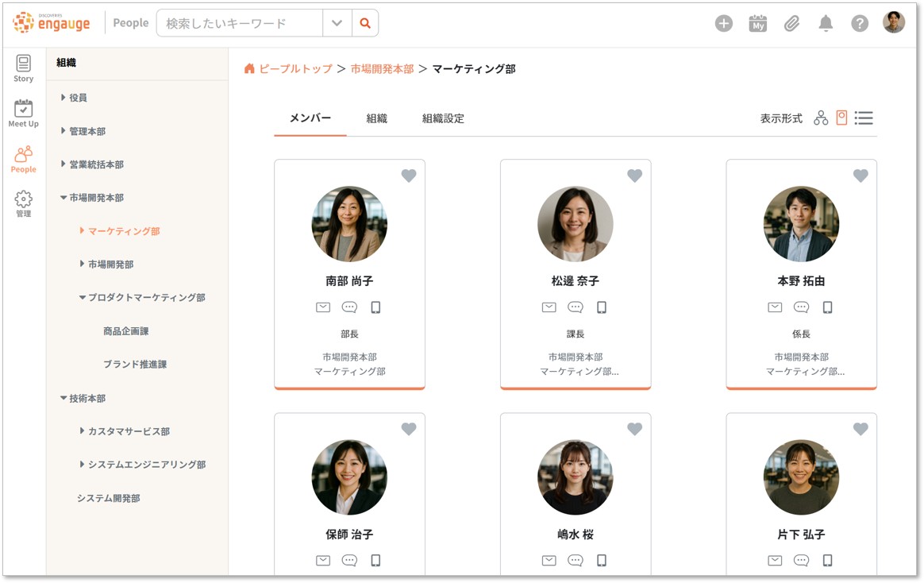Expand the 市場開発部 tree node
924x583 pixels.
click(x=82, y=264)
